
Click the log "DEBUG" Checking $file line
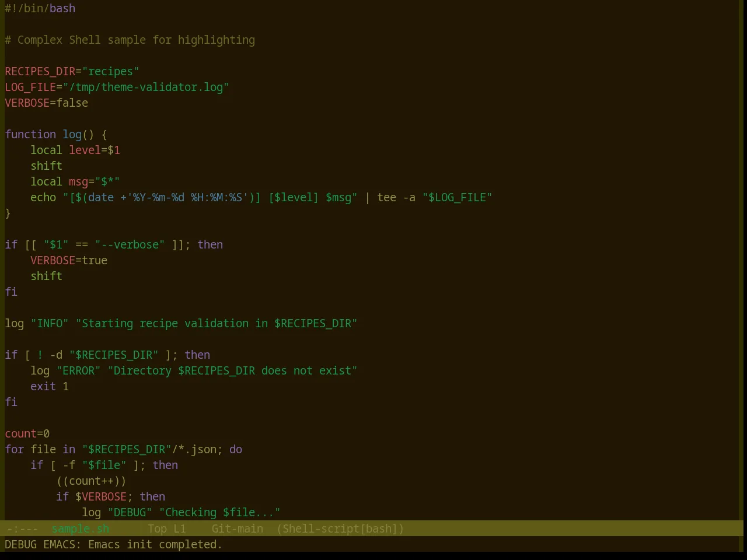(181, 512)
